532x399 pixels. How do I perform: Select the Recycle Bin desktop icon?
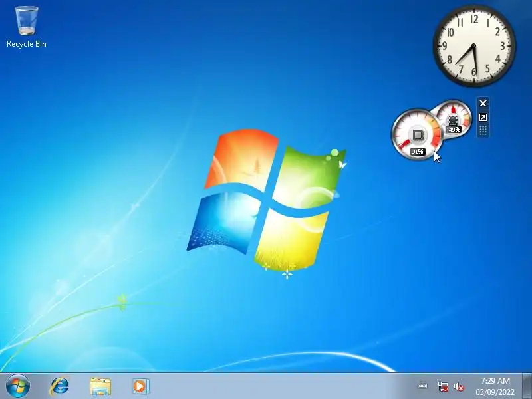(x=26, y=27)
